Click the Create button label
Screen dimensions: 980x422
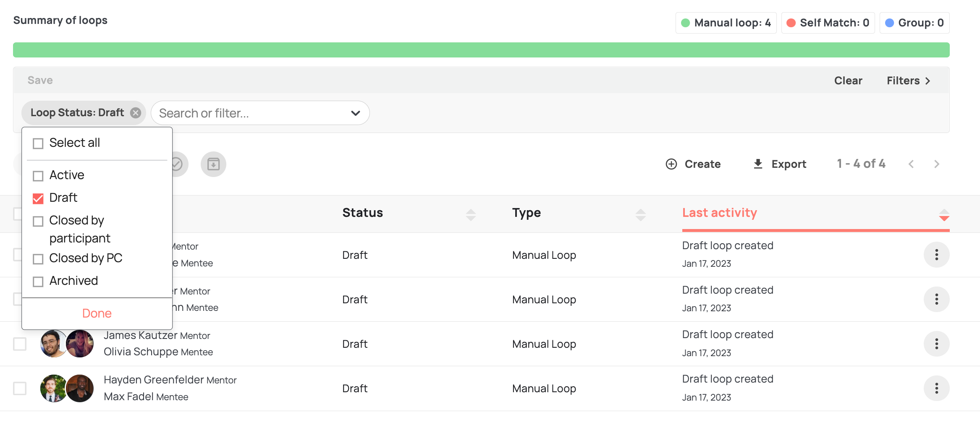[702, 164]
